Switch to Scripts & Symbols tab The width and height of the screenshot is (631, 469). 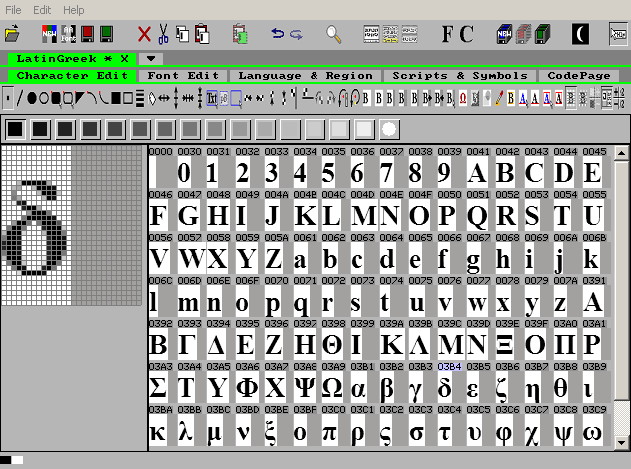point(460,76)
